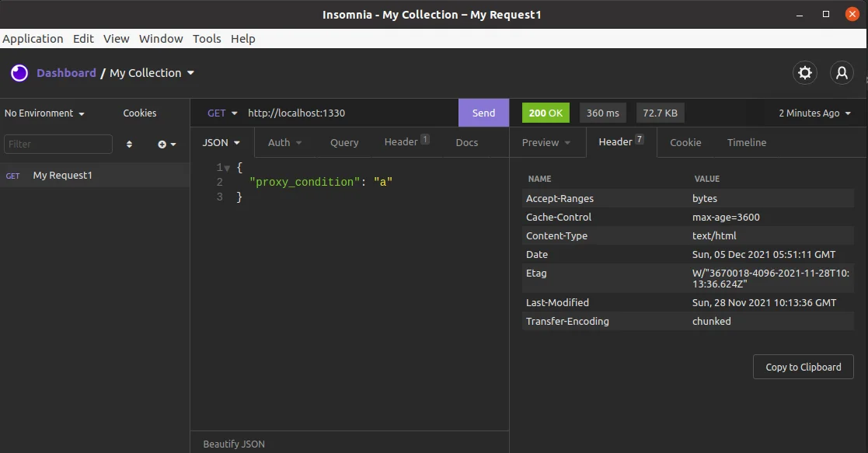Open the Edit menu
This screenshot has width=868, height=453.
point(83,39)
